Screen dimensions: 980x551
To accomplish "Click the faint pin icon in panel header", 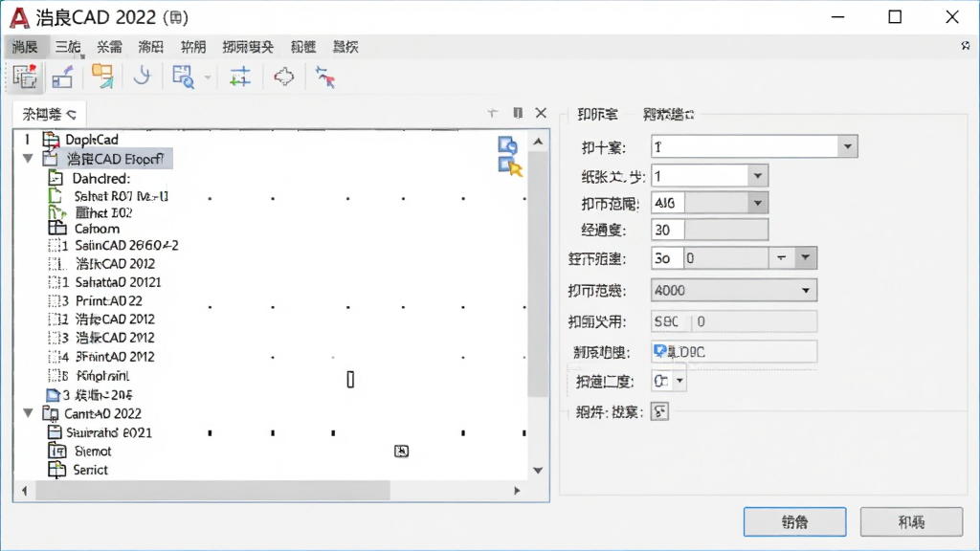I will pyautogui.click(x=493, y=113).
